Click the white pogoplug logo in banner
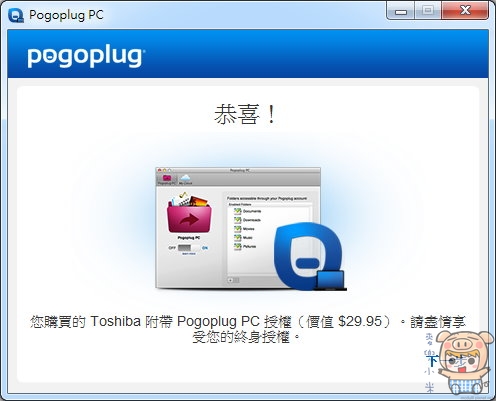The image size is (496, 401). click(86, 57)
